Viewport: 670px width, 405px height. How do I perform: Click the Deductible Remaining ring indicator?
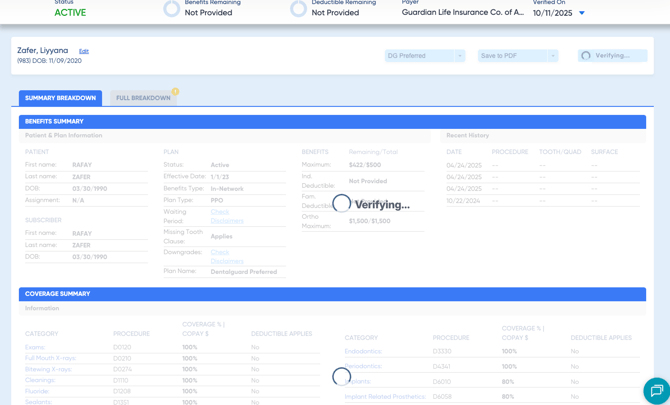298,9
